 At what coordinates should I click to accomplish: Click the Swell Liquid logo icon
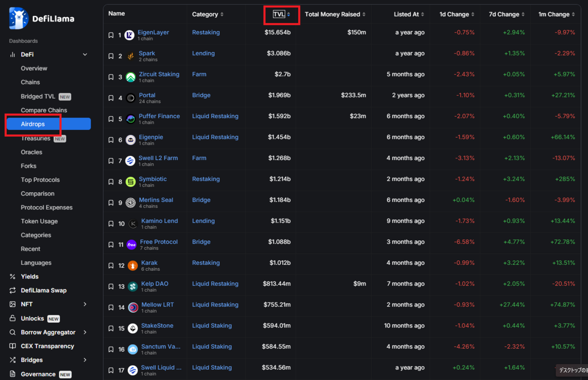click(x=133, y=370)
